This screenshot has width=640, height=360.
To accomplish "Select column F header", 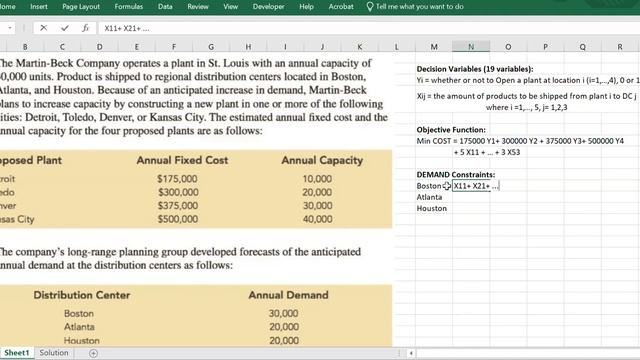I will (173, 47).
